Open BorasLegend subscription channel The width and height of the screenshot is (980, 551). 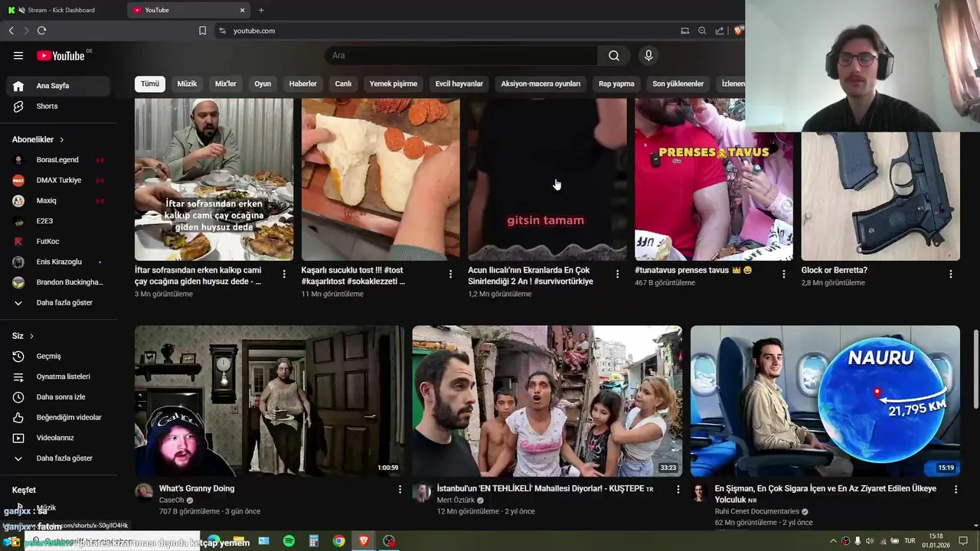pyautogui.click(x=58, y=160)
